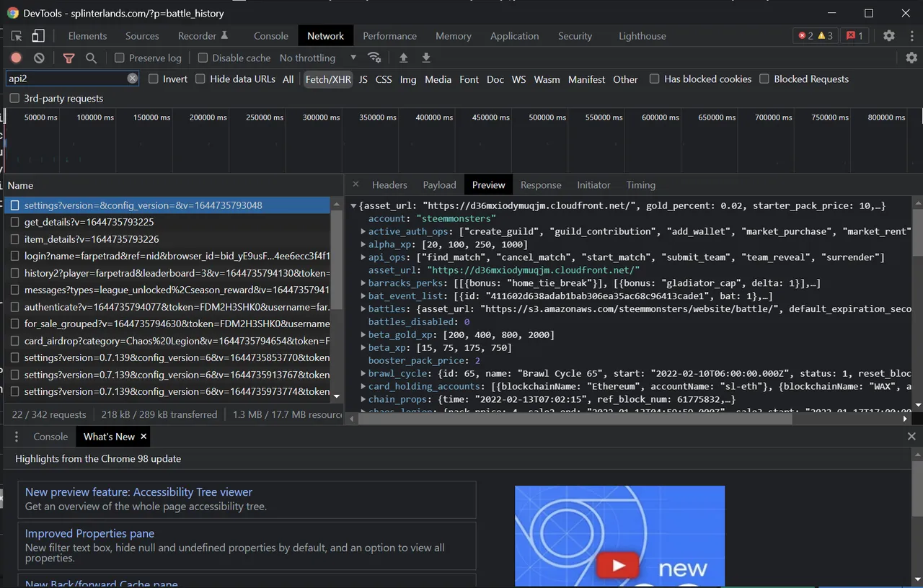The image size is (923, 588).
Task: Click the errors and warnings counter badge
Action: tap(816, 35)
